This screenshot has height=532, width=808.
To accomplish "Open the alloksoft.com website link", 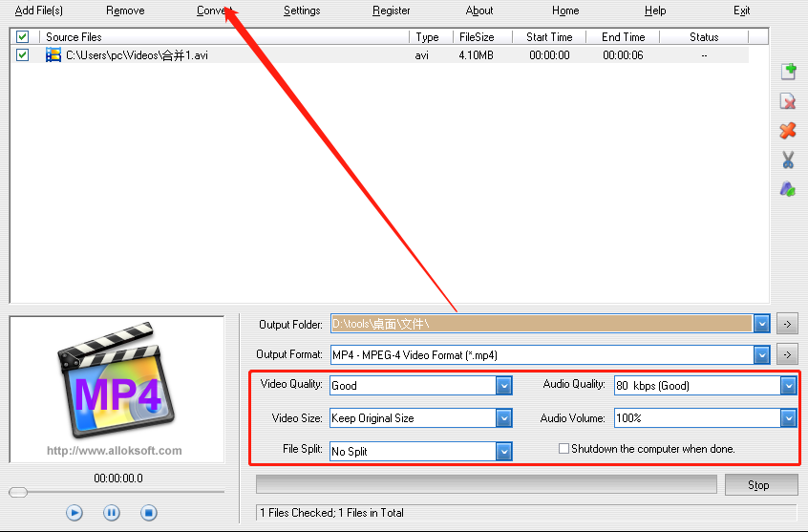I will click(115, 451).
